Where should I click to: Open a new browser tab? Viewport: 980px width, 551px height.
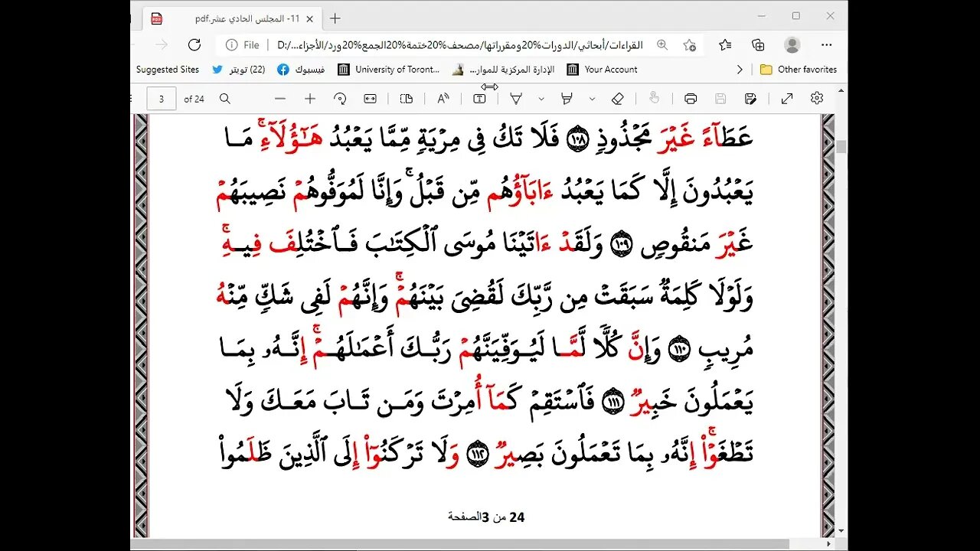point(335,18)
